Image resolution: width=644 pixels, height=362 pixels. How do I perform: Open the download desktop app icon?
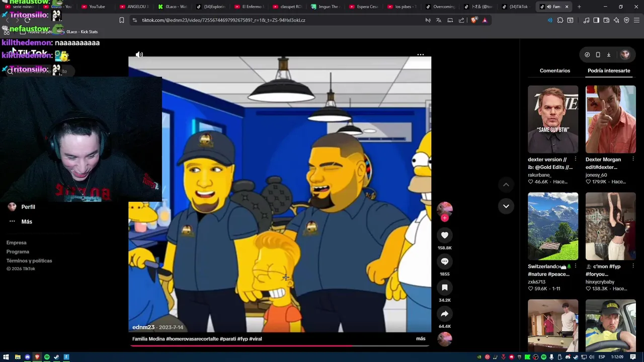tap(608, 54)
